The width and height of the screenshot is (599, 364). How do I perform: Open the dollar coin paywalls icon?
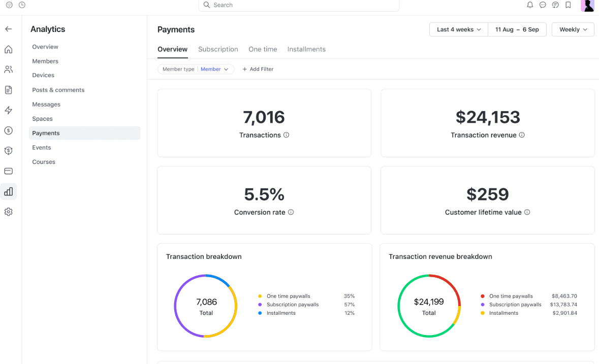9,130
